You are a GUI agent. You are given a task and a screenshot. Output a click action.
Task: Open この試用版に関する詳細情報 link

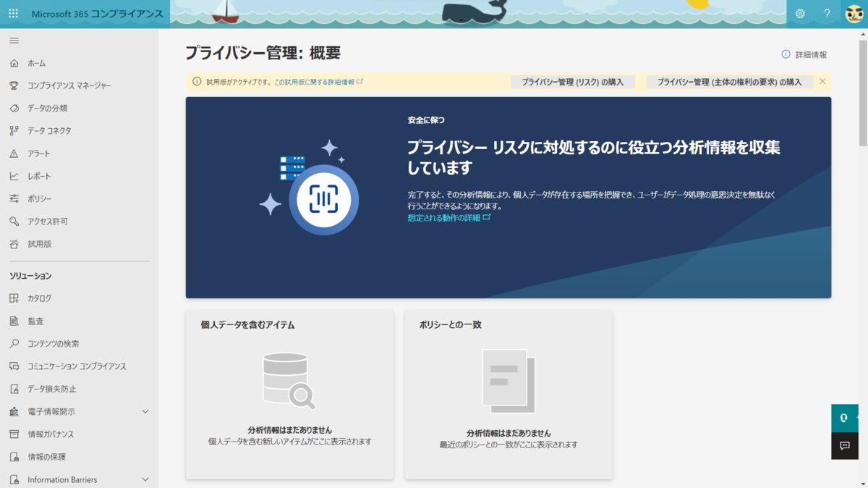point(318,82)
